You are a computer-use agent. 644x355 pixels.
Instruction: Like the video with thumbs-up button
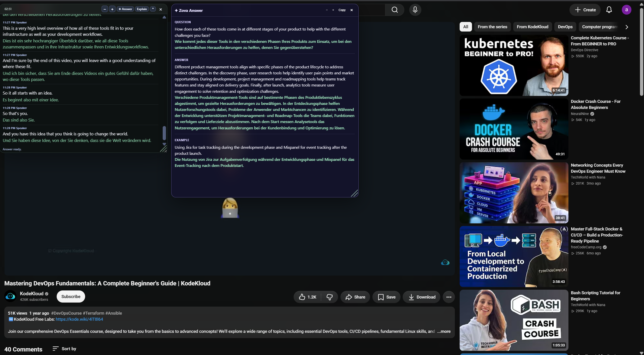coord(308,297)
